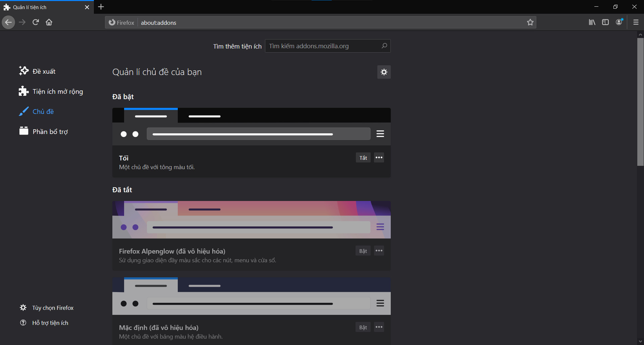Click the addons.mozilla.org search field
This screenshot has width=644, height=345.
pyautogui.click(x=324, y=46)
